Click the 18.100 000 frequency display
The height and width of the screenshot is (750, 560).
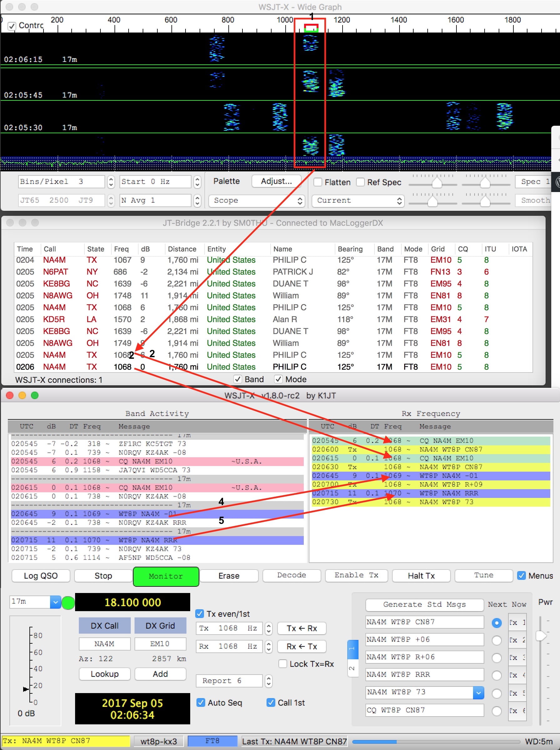(x=133, y=602)
